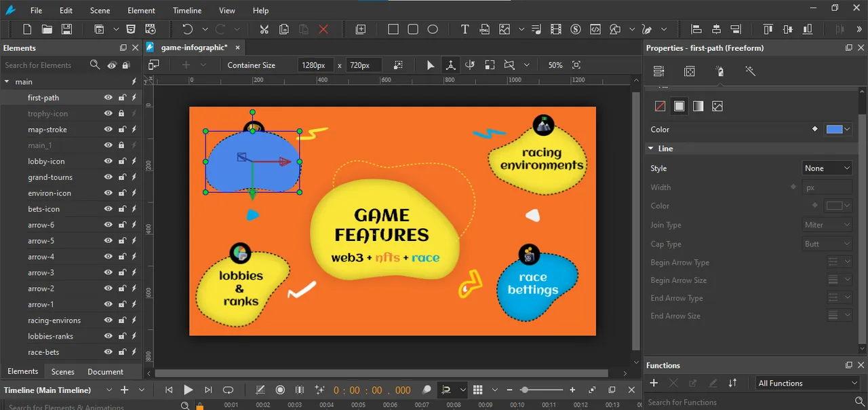Switch to the Scenes tab
Viewport: 868px width, 410px height.
click(63, 372)
